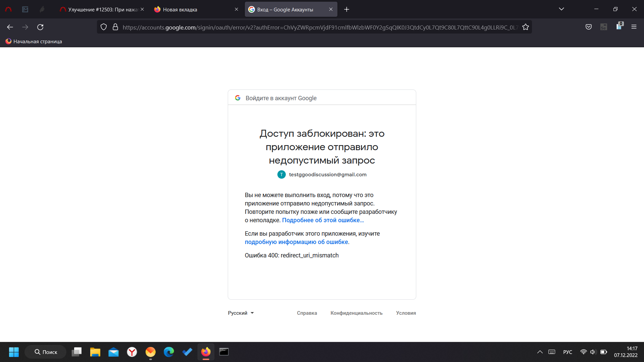This screenshot has width=644, height=362.
Task: Click the testggoodiscussion@gmail.com account text
Action: coord(328,175)
